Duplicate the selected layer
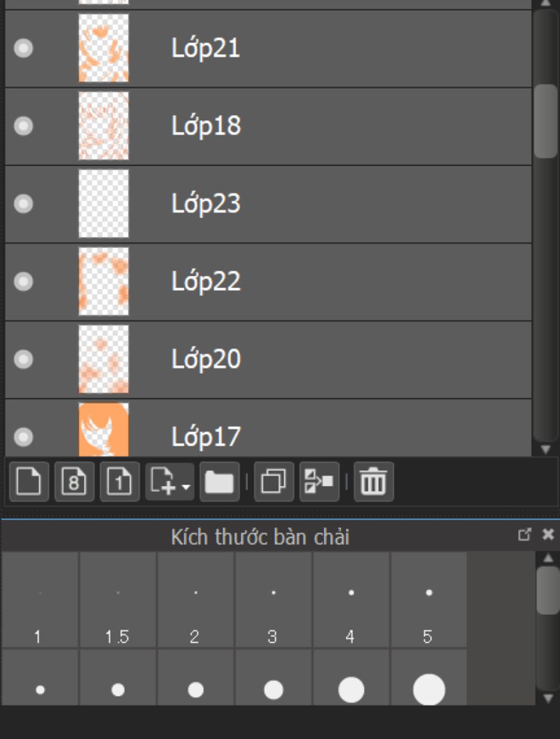This screenshot has height=739, width=560. [x=274, y=482]
